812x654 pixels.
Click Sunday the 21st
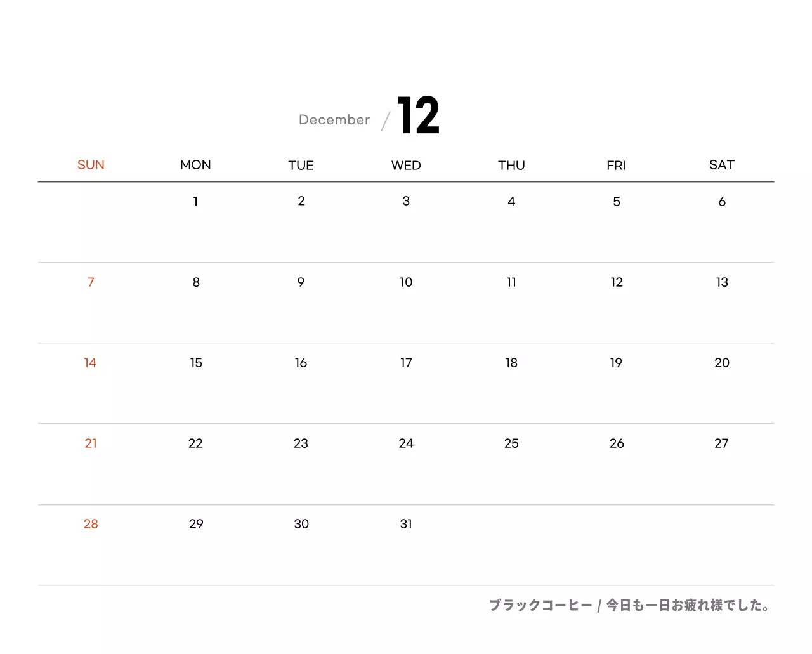coord(91,443)
